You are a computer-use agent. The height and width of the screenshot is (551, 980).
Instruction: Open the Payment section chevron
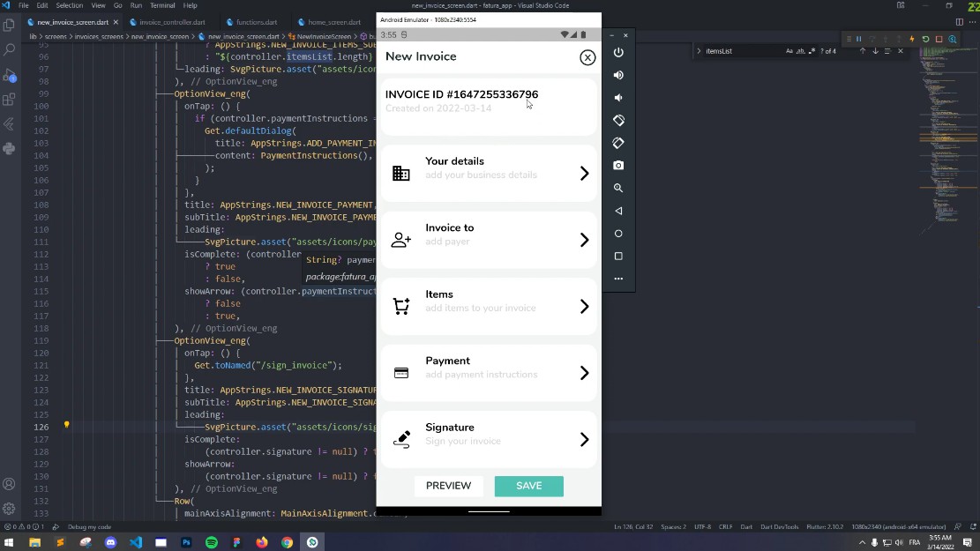(x=584, y=373)
